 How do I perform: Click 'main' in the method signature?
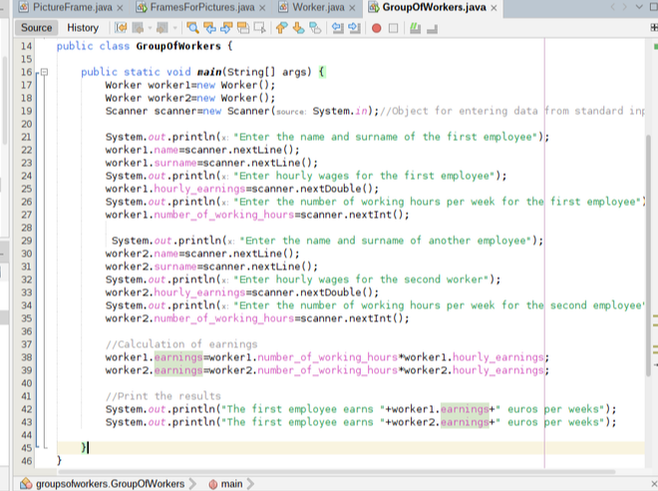(x=209, y=72)
